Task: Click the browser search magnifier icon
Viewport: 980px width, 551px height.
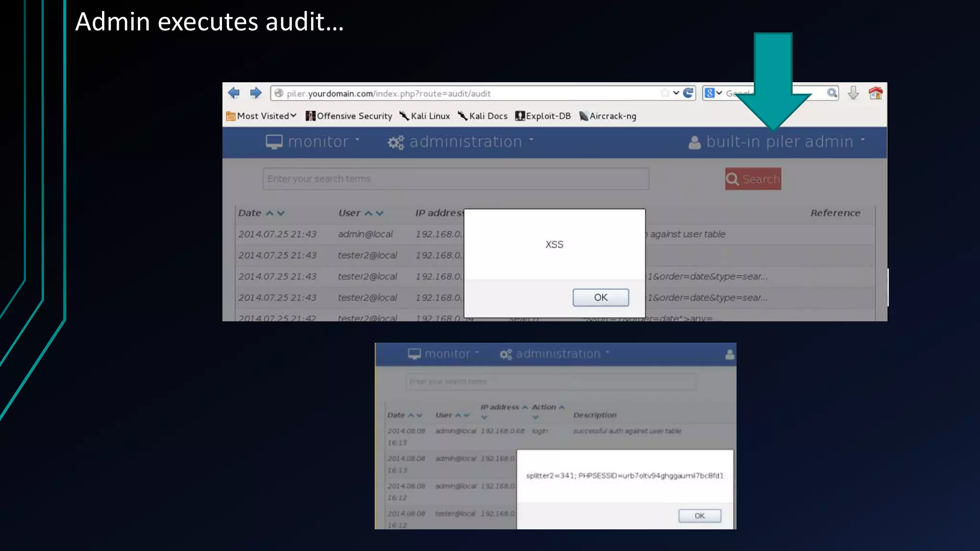Action: 832,93
